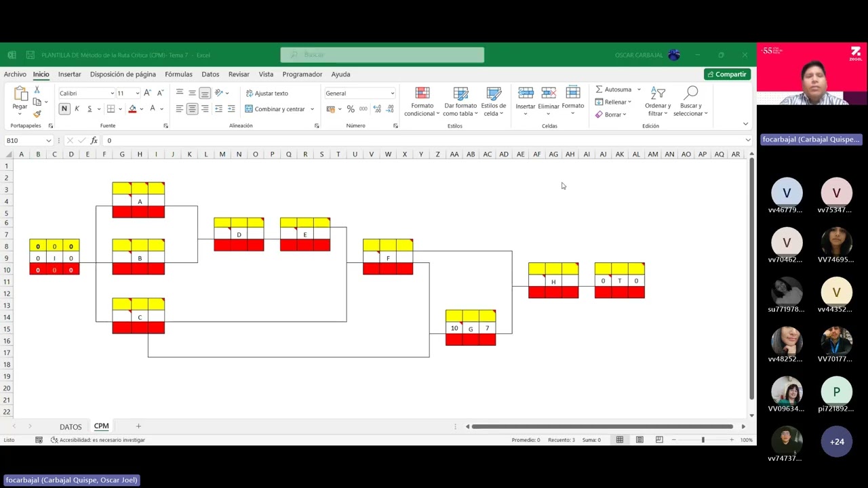868x488 pixels.
Task: Open Estilos de celda gallery
Action: [494, 102]
